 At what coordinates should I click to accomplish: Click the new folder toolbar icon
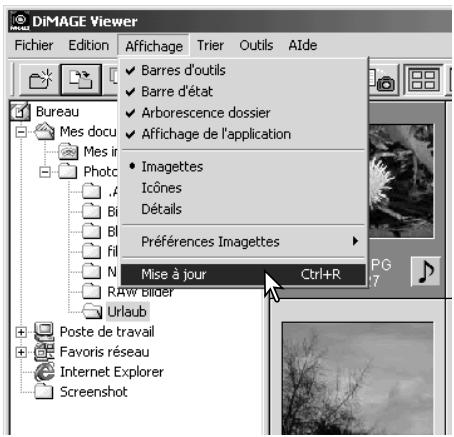(40, 79)
